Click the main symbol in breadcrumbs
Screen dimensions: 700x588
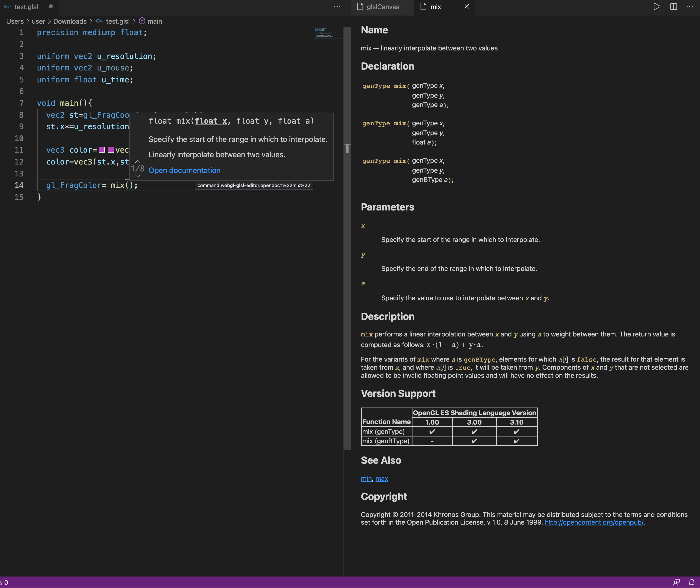point(154,21)
